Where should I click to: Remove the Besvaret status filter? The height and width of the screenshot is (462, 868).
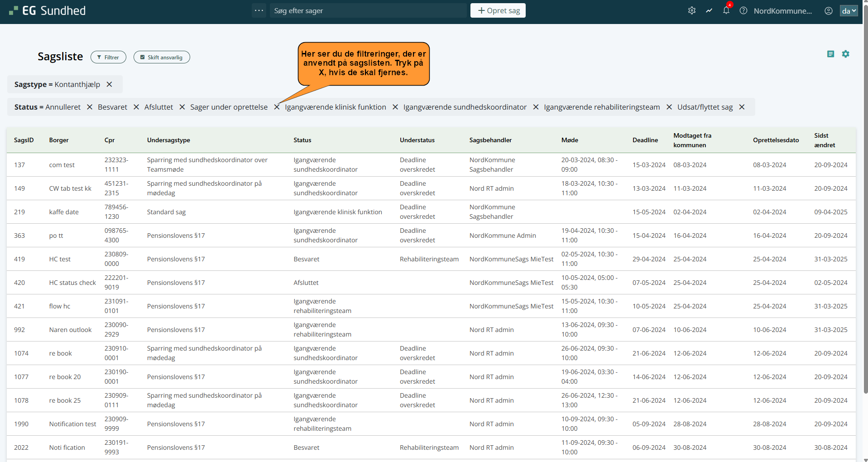click(x=136, y=107)
